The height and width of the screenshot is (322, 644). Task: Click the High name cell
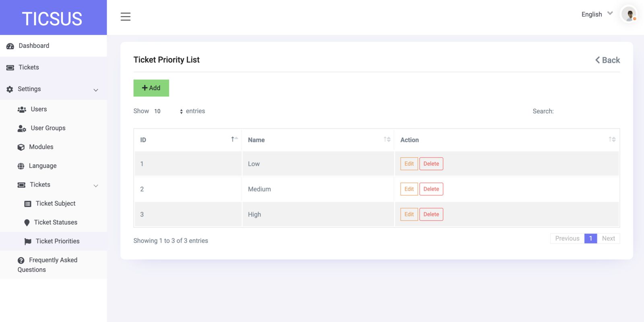point(318,215)
